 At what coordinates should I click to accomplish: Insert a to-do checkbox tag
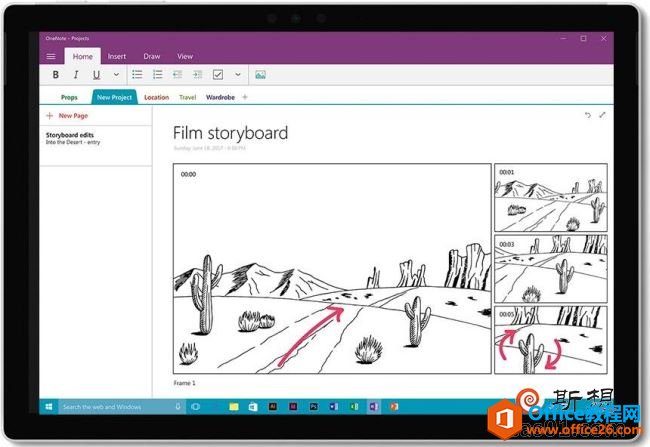(218, 75)
